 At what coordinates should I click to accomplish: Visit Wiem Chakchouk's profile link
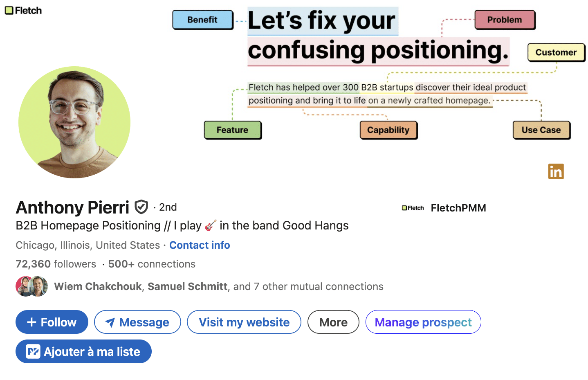click(x=97, y=286)
